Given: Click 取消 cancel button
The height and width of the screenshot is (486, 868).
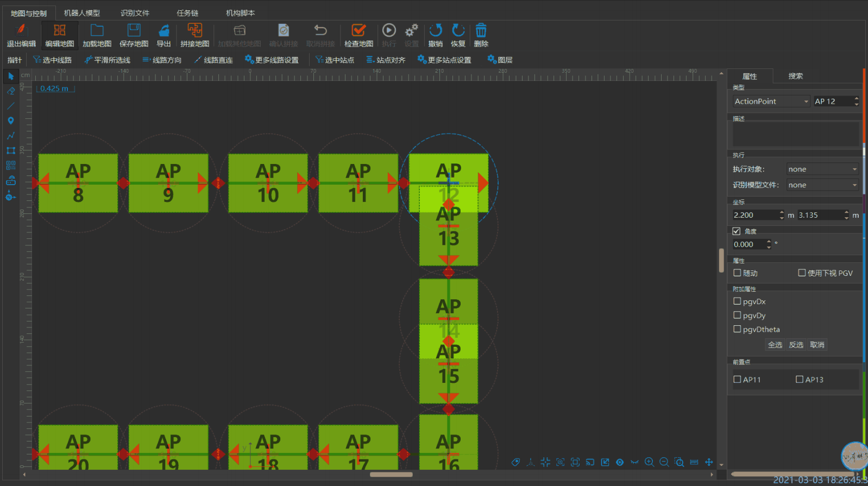Looking at the screenshot, I should pyautogui.click(x=817, y=344).
